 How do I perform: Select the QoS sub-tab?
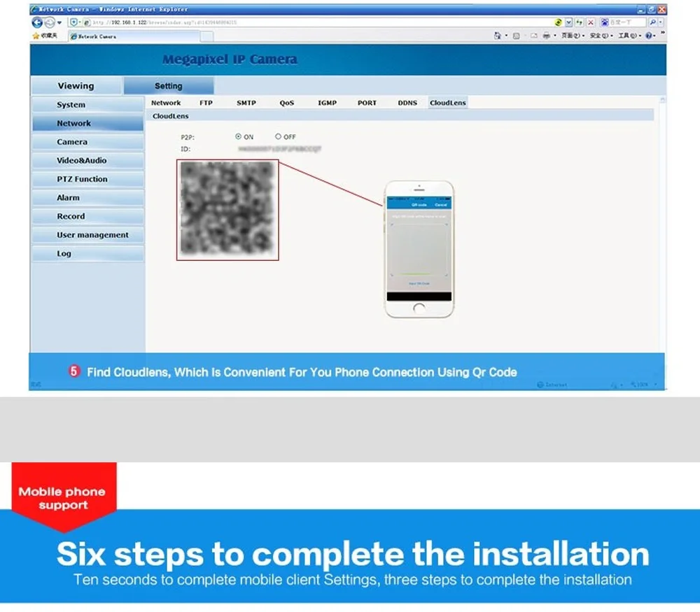[286, 103]
